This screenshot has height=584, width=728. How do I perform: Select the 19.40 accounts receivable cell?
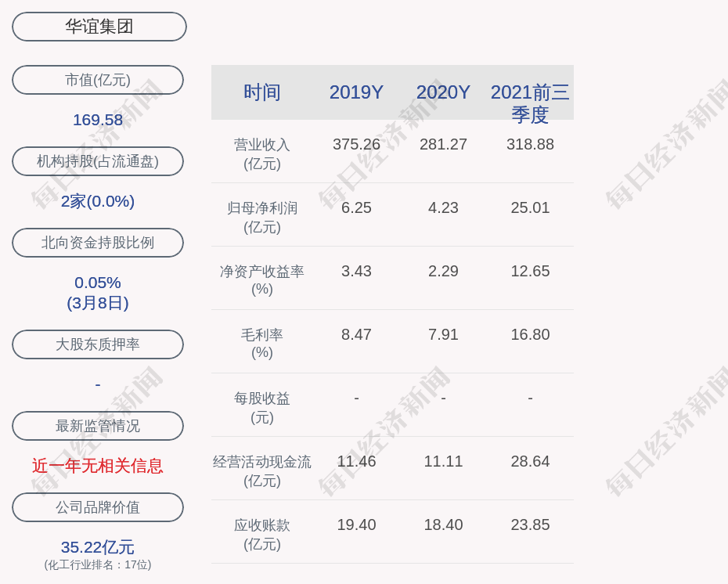(x=357, y=525)
